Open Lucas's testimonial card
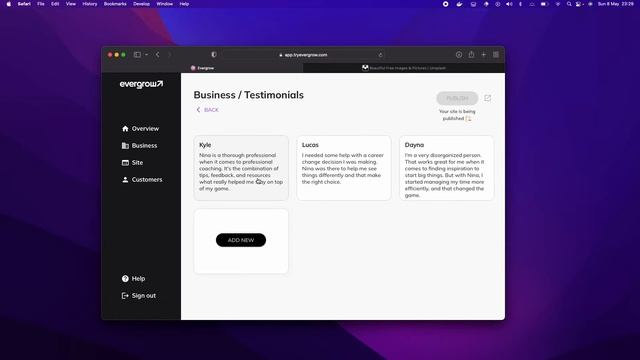 click(x=344, y=168)
